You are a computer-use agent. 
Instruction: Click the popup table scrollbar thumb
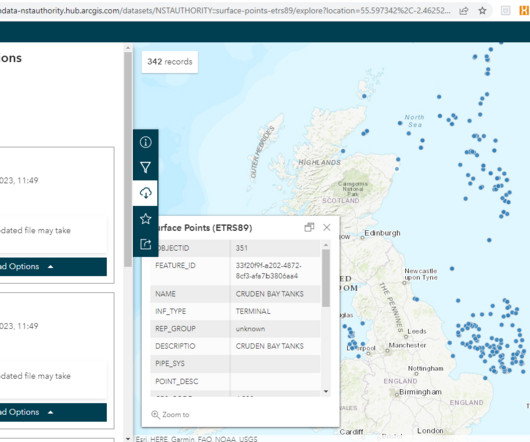point(326,278)
